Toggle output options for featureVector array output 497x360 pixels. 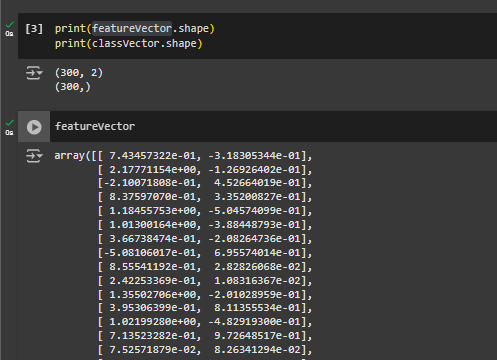click(x=34, y=156)
